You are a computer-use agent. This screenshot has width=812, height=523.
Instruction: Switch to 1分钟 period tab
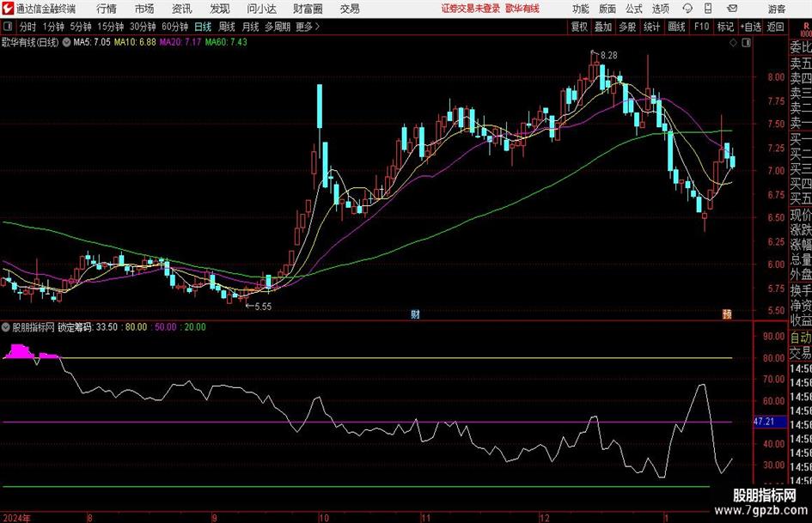click(53, 27)
